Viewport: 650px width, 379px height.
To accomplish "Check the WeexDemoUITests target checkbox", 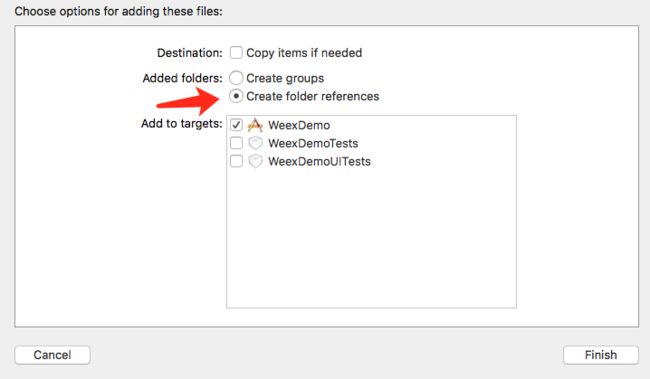I will point(236,161).
